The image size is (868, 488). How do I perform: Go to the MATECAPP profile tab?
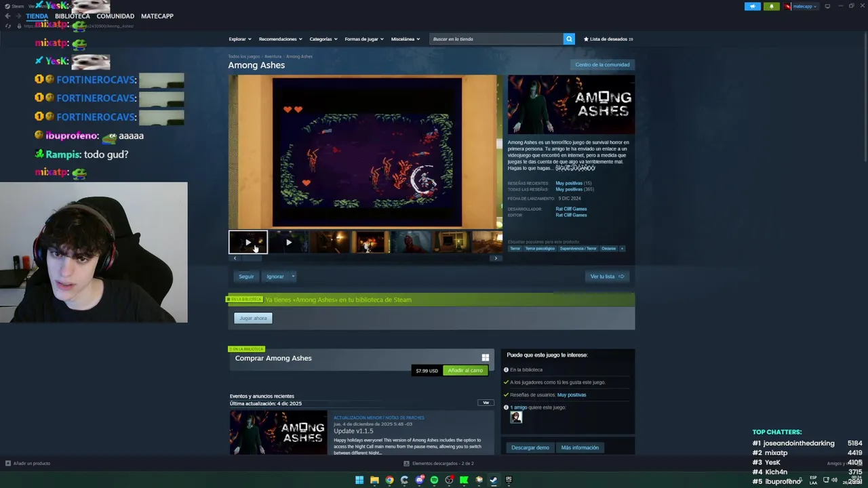[157, 16]
